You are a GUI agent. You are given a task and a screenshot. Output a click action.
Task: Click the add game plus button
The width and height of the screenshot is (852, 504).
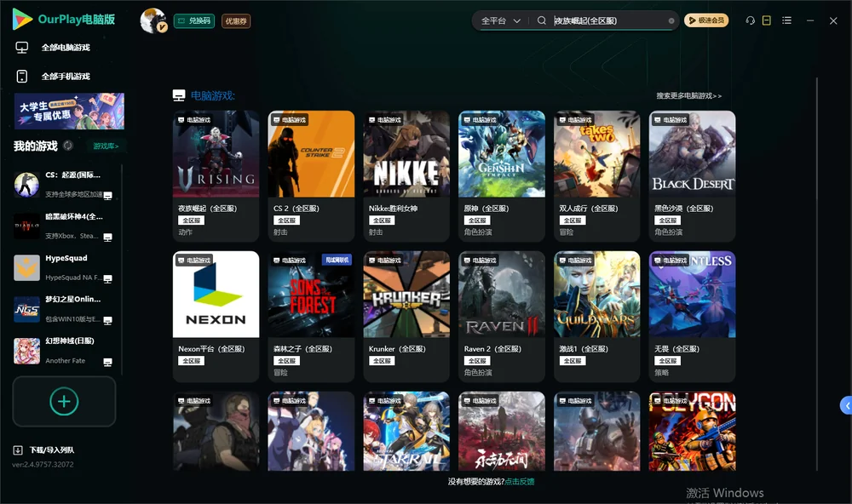(x=64, y=401)
